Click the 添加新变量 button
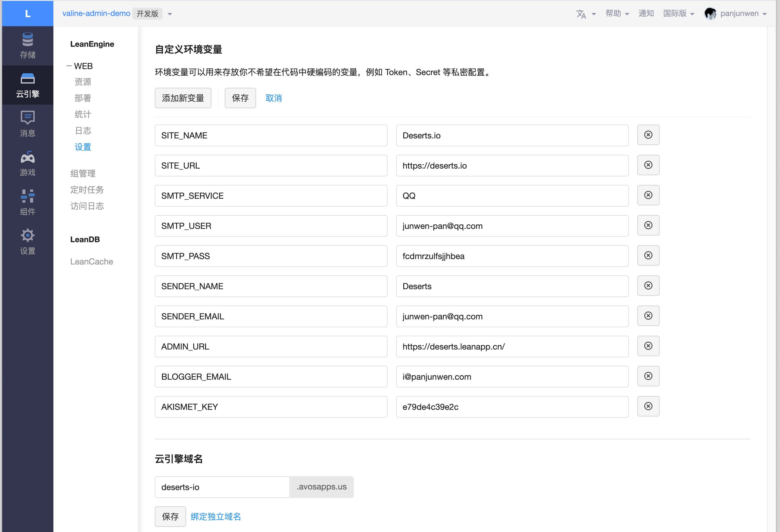This screenshot has height=532, width=780. [x=183, y=98]
